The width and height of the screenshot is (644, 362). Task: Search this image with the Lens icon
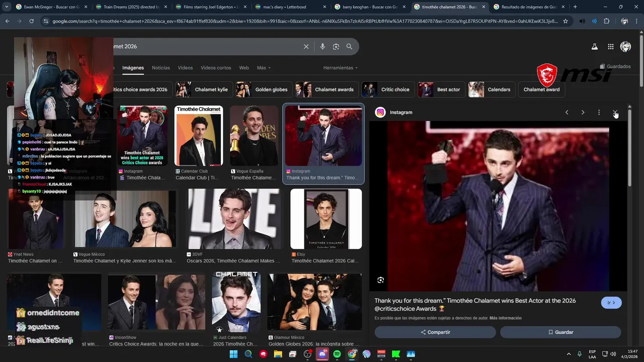[380, 280]
